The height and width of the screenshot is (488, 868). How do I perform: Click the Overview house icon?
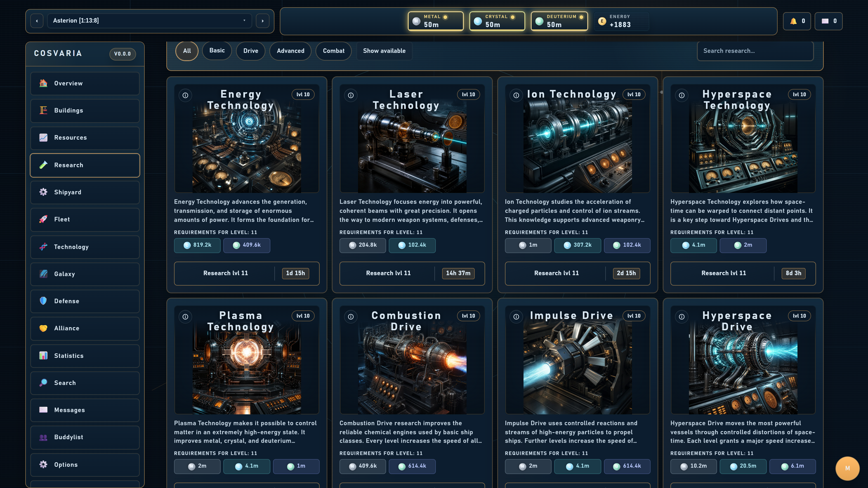pos(43,83)
